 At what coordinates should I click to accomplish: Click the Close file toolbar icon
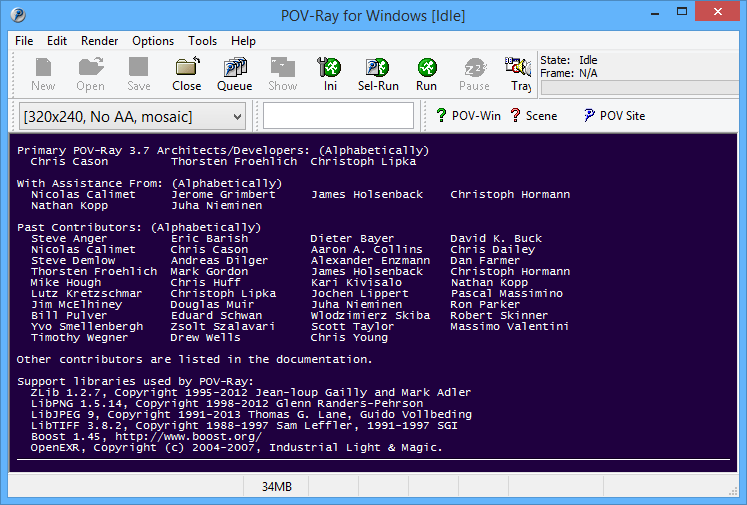point(187,74)
